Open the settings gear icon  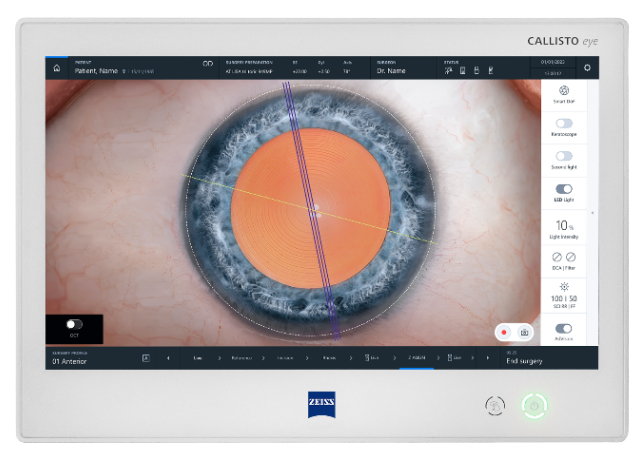[x=587, y=68]
